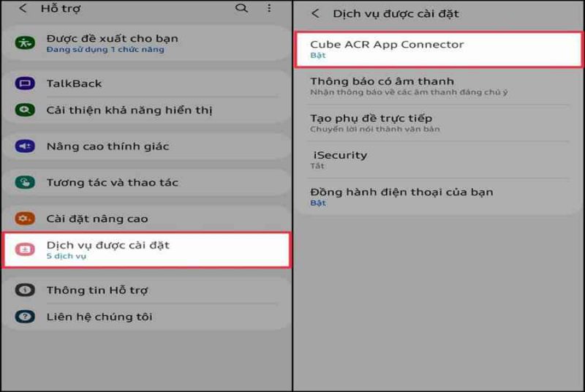Open Thông tin Hỗ trợ entry
The image size is (585, 392).
(x=147, y=290)
